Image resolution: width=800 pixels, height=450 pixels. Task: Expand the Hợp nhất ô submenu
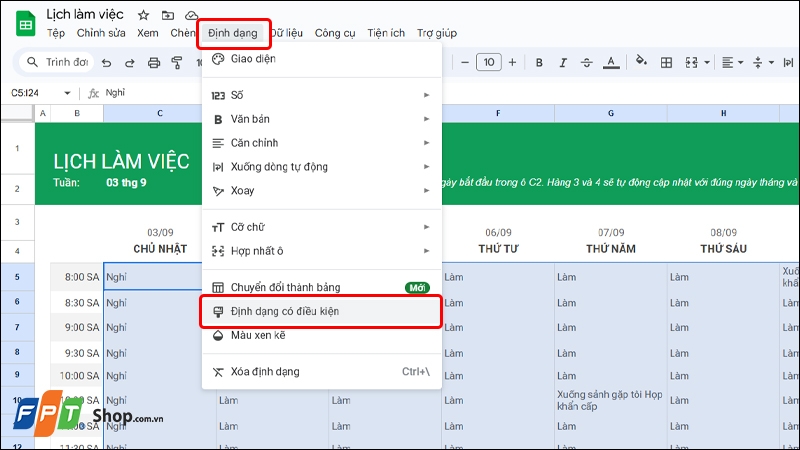tap(321, 251)
